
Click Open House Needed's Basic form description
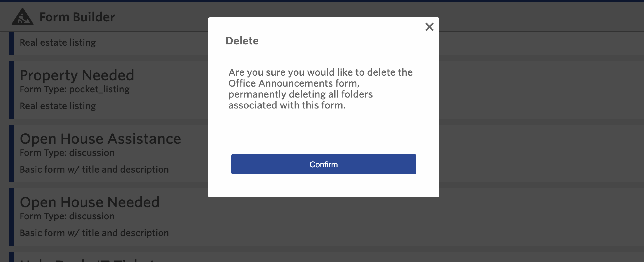pyautogui.click(x=94, y=233)
